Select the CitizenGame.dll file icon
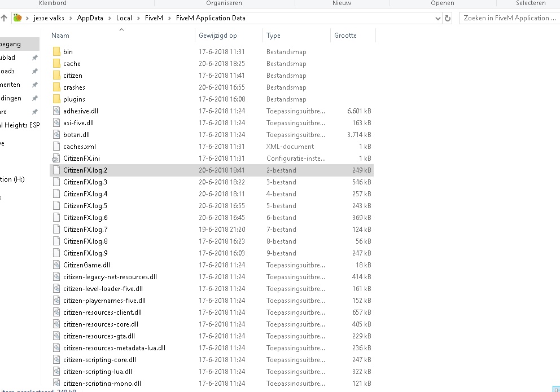560x392 pixels. [x=56, y=265]
